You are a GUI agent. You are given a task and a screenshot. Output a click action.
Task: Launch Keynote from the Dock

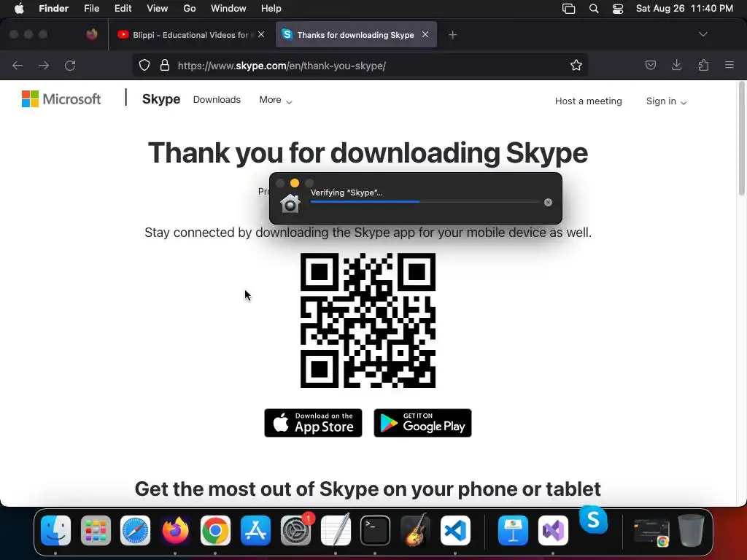tap(513, 531)
